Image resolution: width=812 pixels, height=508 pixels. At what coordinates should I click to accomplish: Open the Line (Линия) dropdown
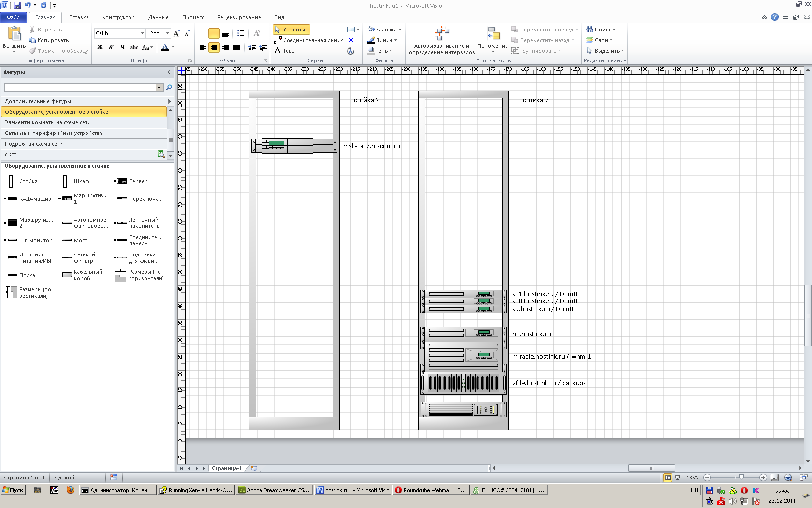(382, 40)
